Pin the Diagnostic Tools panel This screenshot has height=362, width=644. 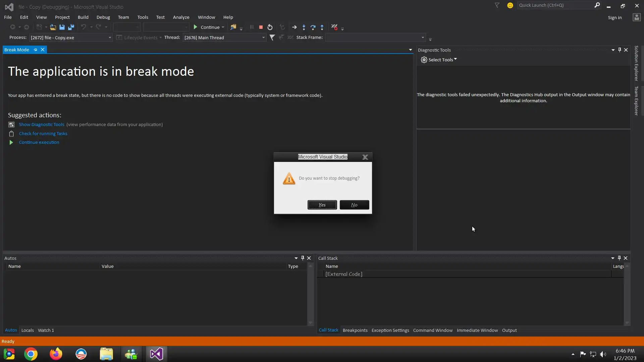pos(620,50)
